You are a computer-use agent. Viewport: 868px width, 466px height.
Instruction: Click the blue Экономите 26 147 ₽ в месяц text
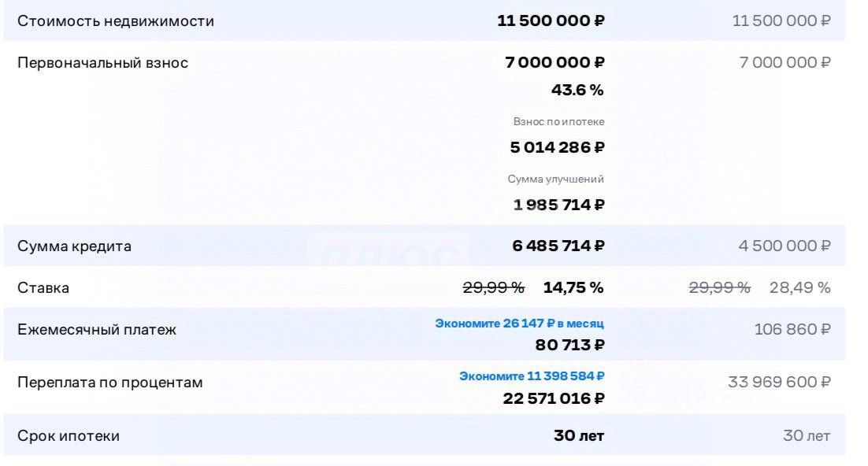(519, 324)
